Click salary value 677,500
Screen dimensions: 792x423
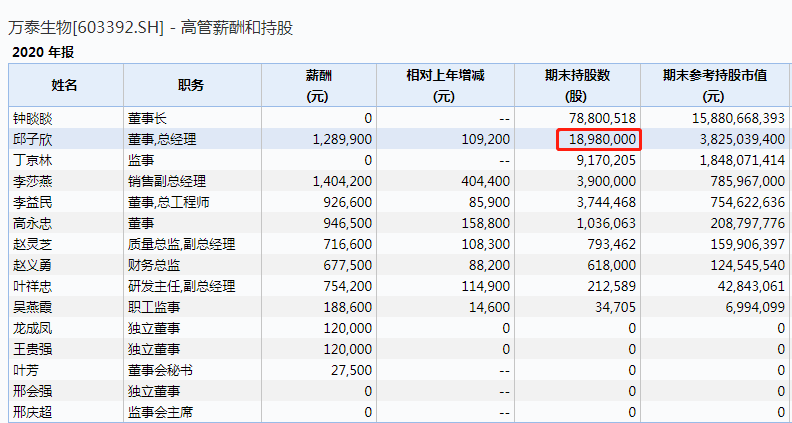(x=348, y=265)
